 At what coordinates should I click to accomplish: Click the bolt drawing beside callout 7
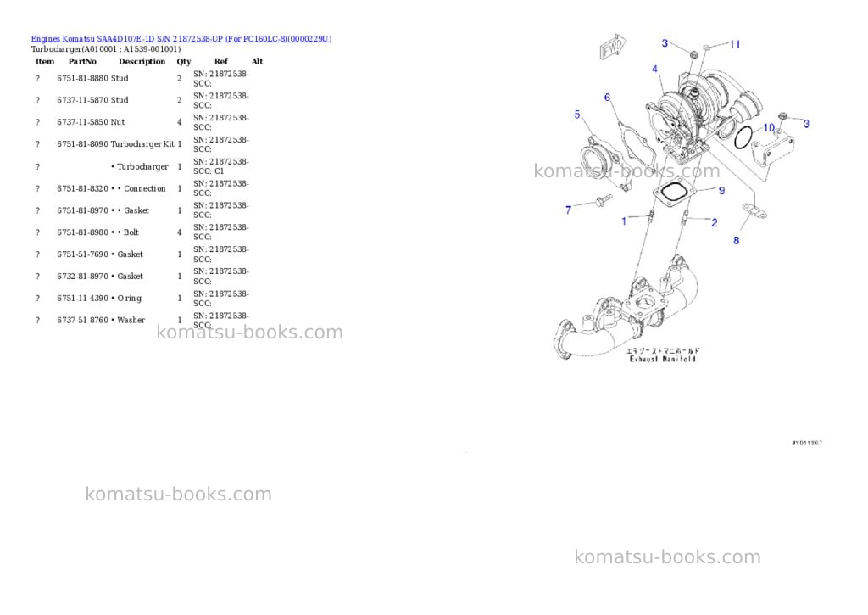click(x=603, y=199)
